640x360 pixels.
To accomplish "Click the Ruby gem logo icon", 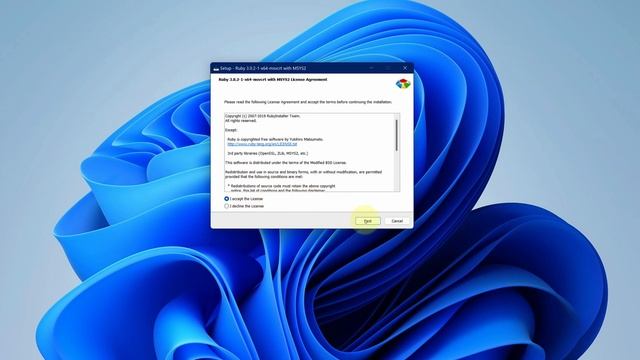I will 403,84.
